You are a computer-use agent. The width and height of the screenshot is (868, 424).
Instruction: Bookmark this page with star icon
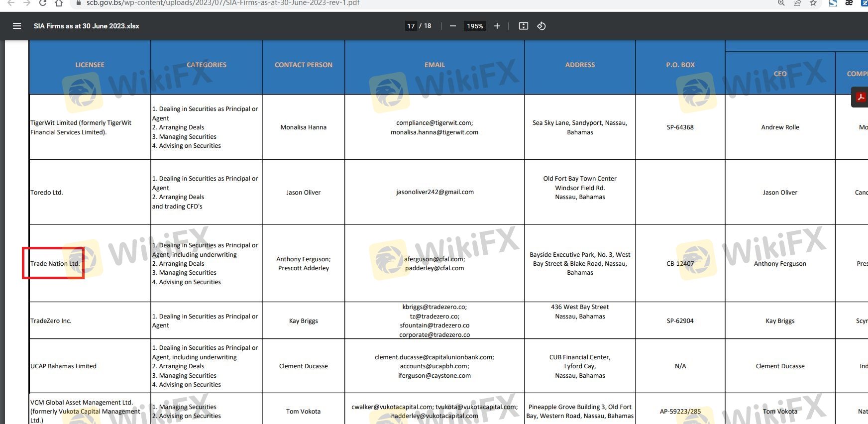pyautogui.click(x=813, y=3)
